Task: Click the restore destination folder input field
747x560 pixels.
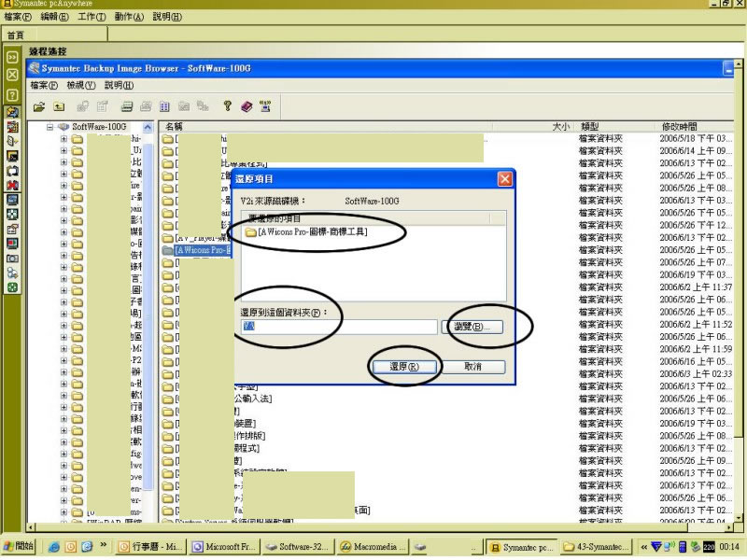Action: pos(339,327)
